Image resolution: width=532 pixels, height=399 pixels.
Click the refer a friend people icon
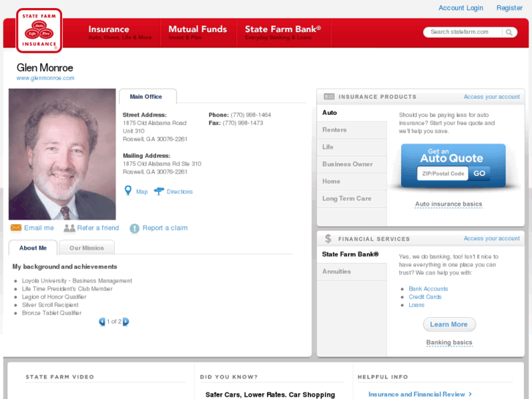(x=70, y=228)
